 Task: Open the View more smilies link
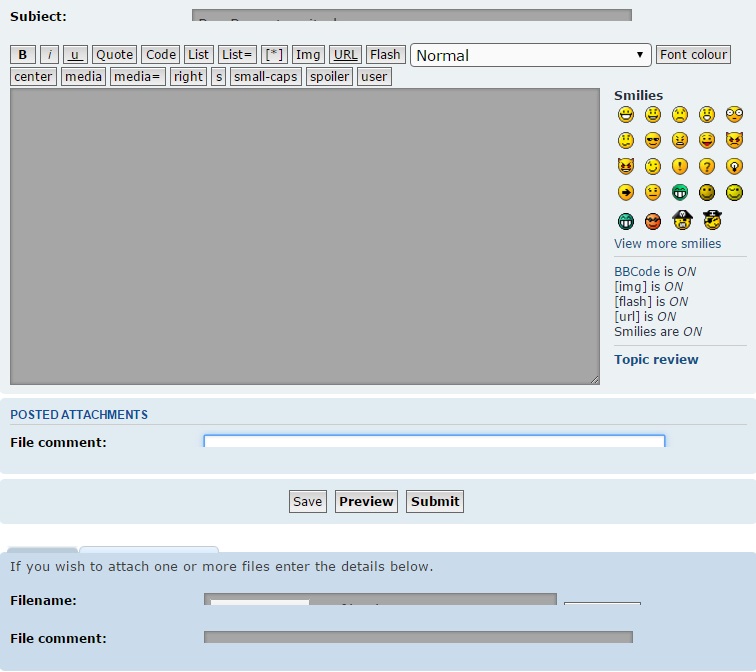click(x=667, y=244)
